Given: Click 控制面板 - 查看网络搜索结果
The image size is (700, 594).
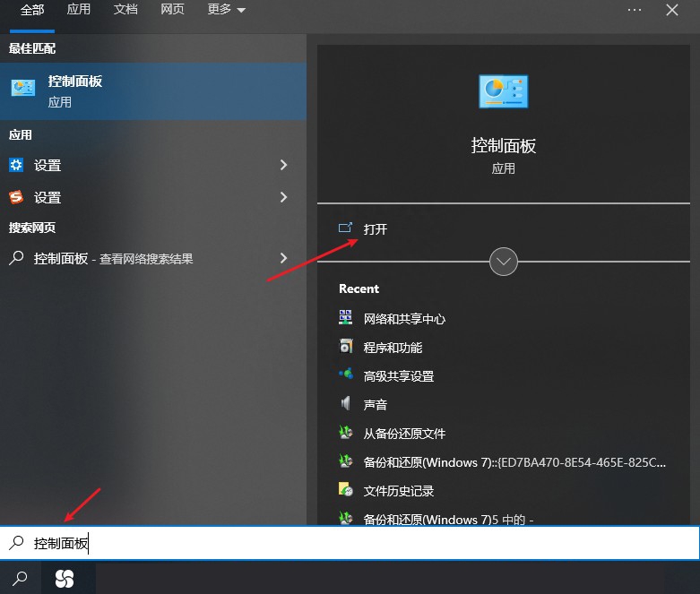Looking at the screenshot, I should coord(114,258).
